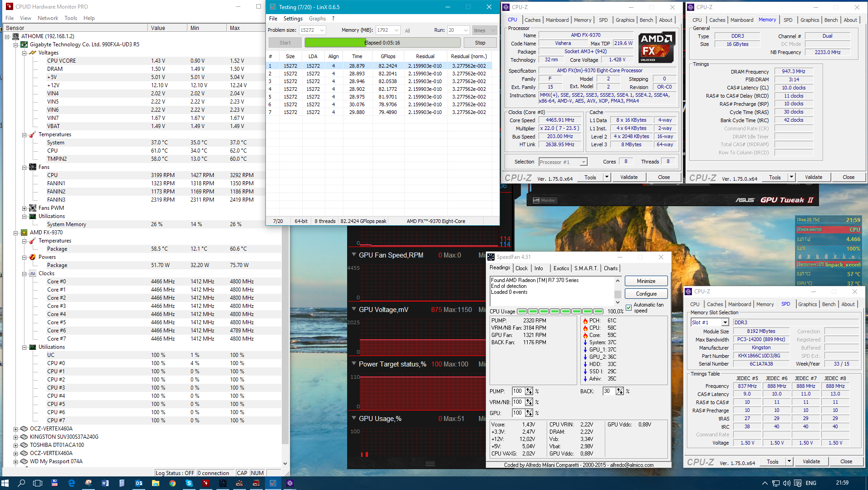Toggle Automatic fan speed in SpeedFan
Viewport: 868px width, 490px height.
coord(628,307)
